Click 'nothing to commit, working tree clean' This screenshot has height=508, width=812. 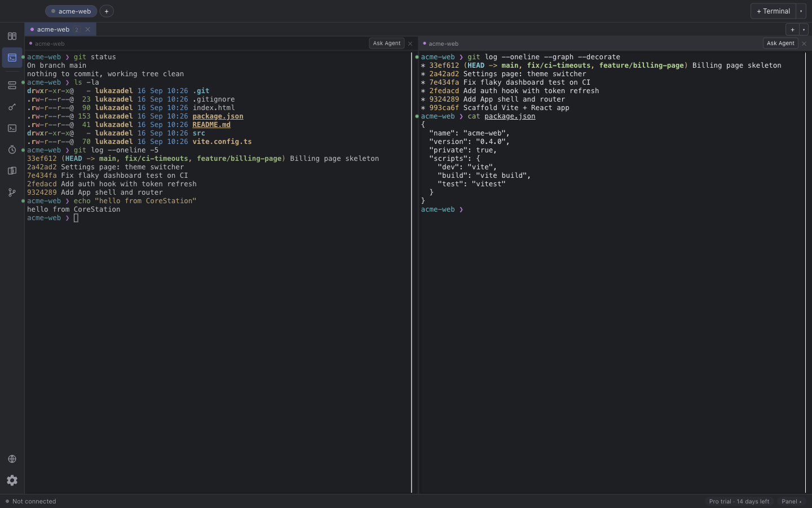105,74
